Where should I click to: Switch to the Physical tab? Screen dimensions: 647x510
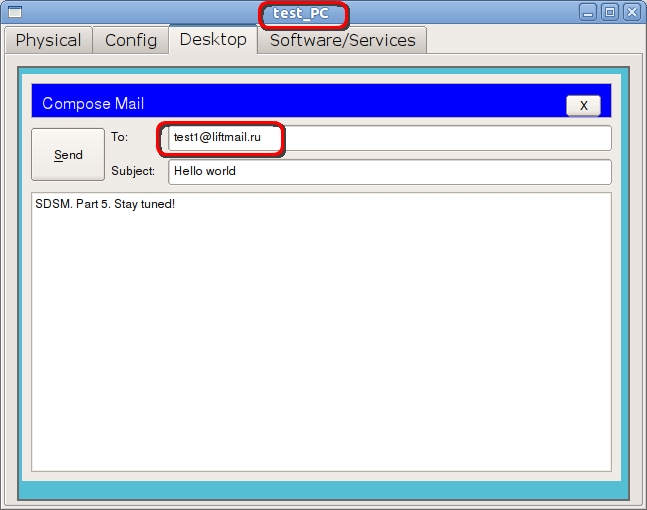coord(48,40)
